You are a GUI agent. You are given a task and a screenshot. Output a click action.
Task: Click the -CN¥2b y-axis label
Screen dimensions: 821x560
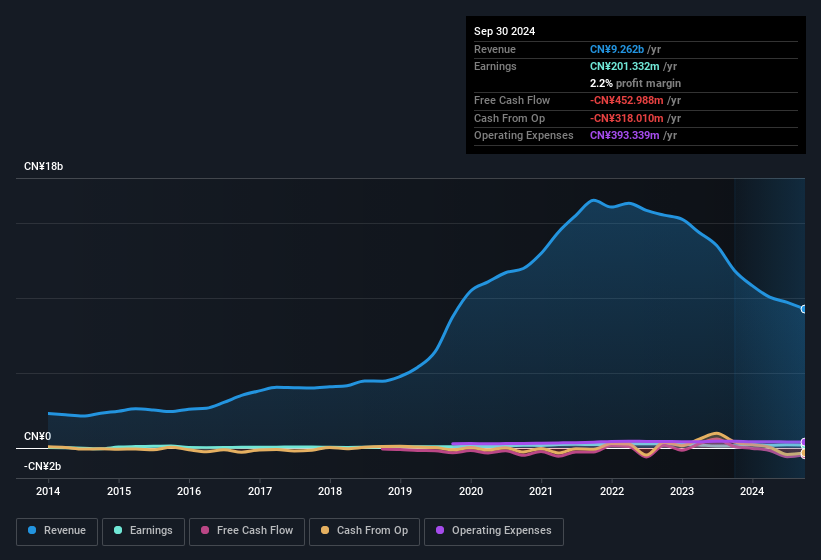42,466
